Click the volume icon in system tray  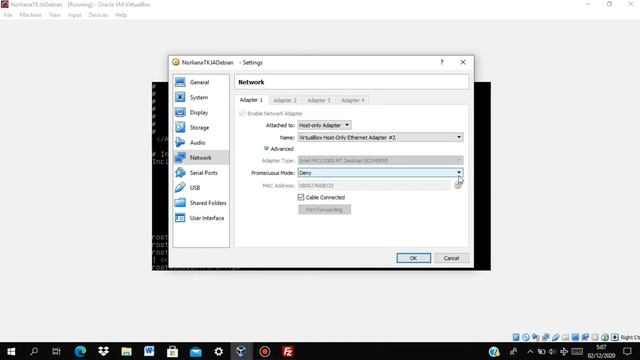(x=552, y=351)
